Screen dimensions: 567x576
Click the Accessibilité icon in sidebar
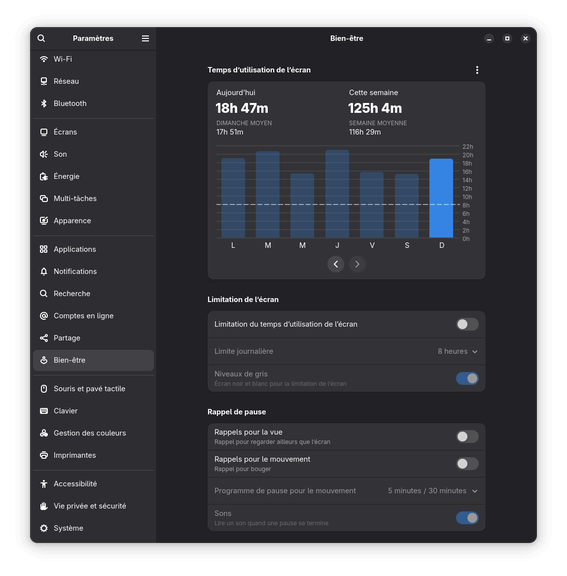[44, 484]
